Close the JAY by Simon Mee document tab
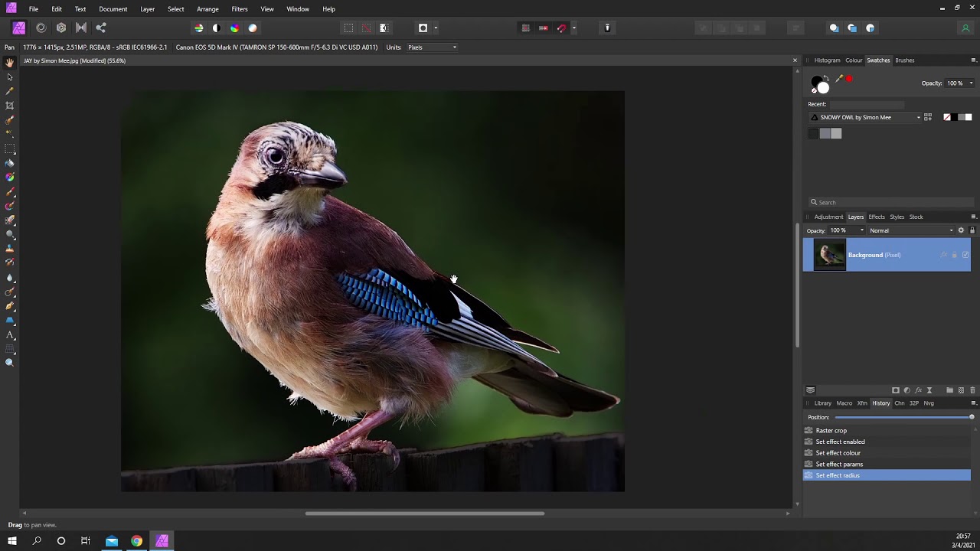This screenshot has height=551, width=980. (795, 60)
